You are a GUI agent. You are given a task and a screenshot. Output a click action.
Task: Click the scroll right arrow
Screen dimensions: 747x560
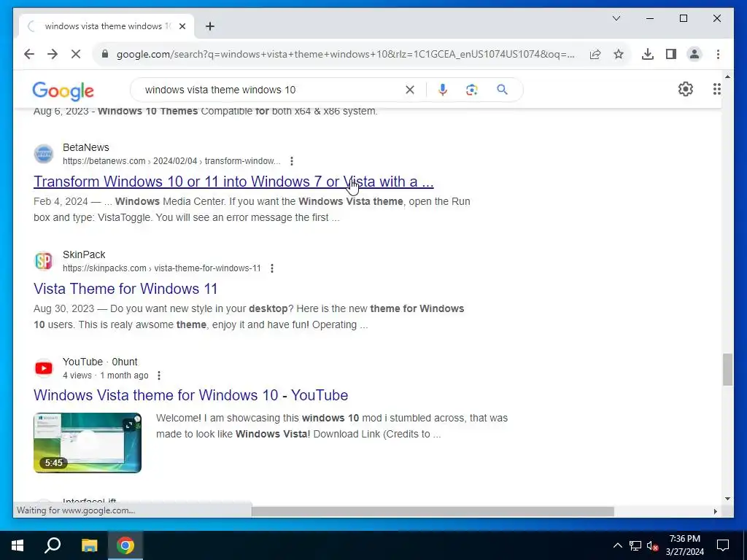point(715,511)
